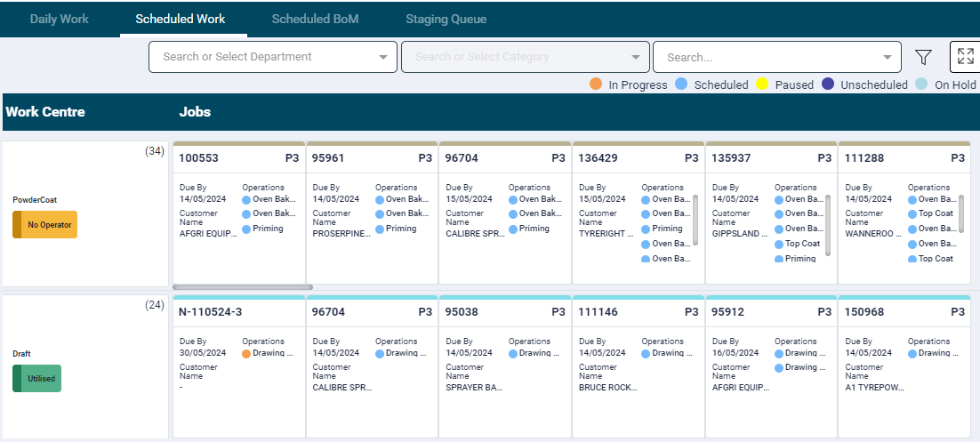The width and height of the screenshot is (980, 442).
Task: Expand the Search or Select Department dropdown
Action: pos(383,57)
